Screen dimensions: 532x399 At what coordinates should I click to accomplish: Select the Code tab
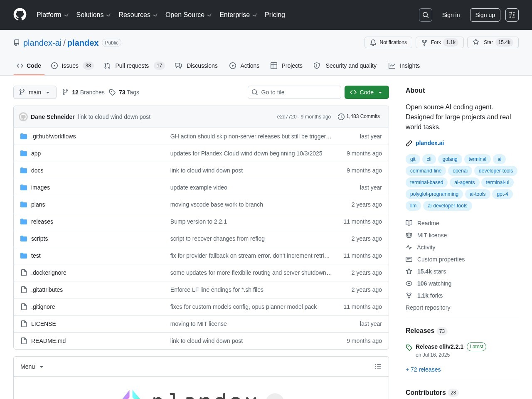coord(29,66)
